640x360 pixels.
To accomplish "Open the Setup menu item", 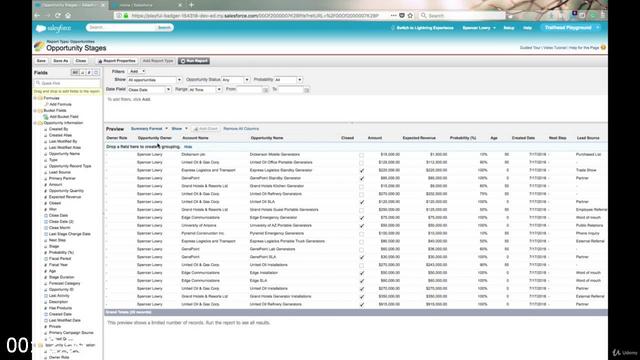I will (x=509, y=28).
